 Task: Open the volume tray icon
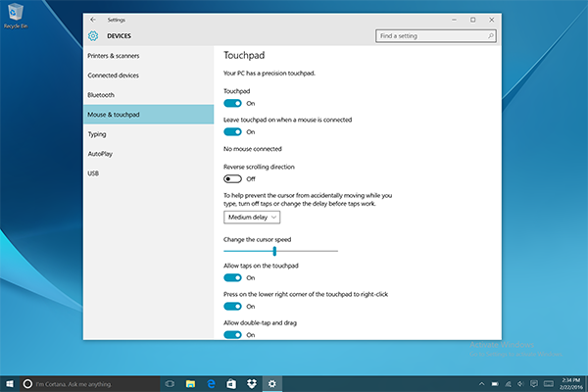coord(520,384)
